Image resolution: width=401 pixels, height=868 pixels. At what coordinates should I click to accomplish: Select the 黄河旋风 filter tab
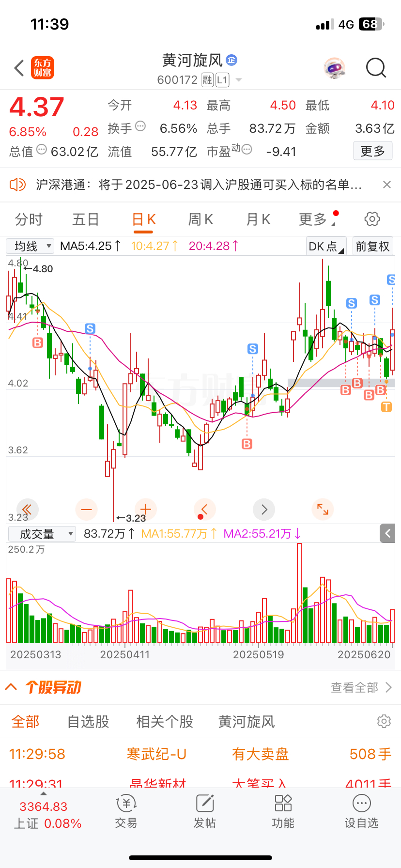tap(247, 722)
